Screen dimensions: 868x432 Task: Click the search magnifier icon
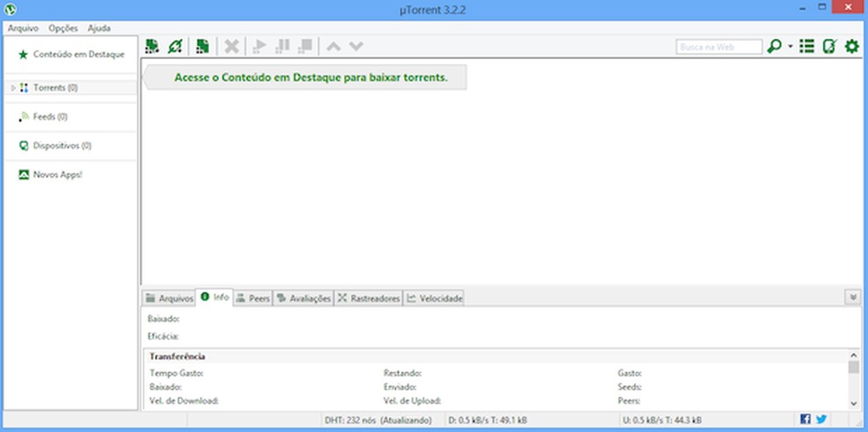click(774, 47)
